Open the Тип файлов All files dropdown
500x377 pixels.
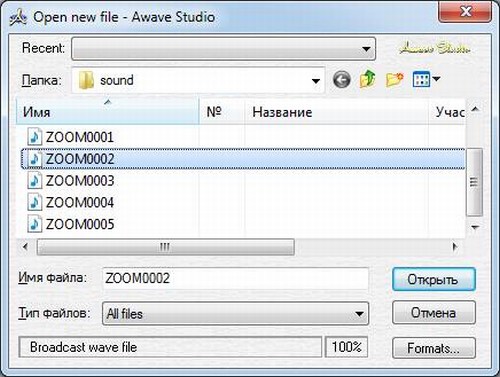pos(235,313)
